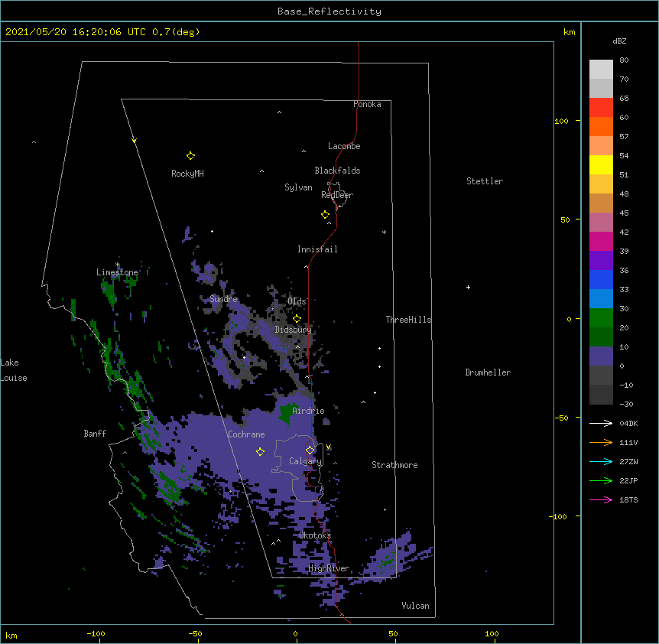The width and height of the screenshot is (659, 644).
Task: Click the Airdrie town label
Action: click(x=308, y=411)
